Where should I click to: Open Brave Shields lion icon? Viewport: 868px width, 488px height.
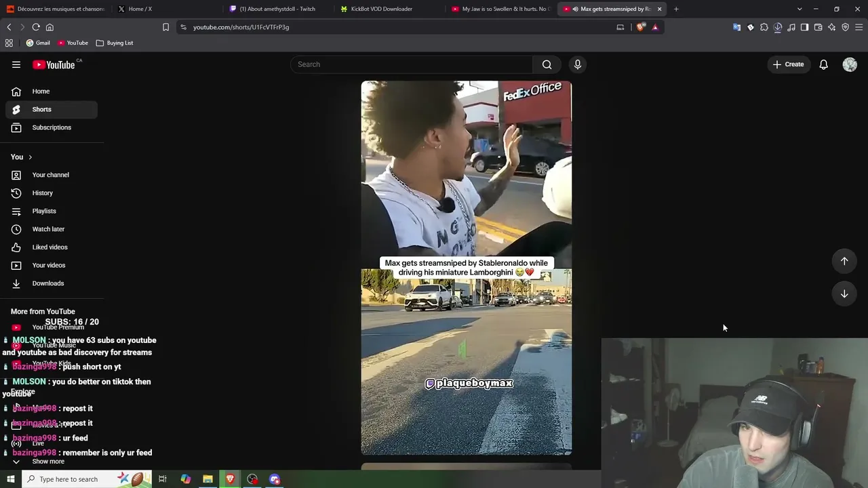(x=641, y=27)
